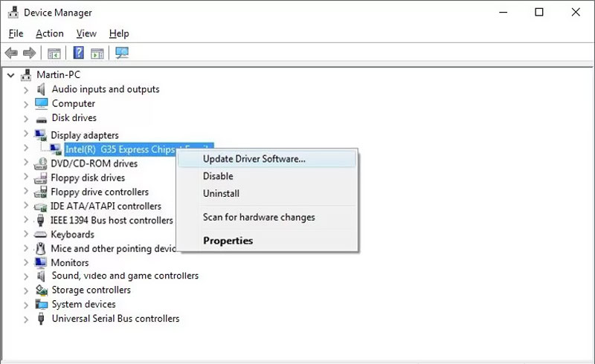This screenshot has width=595, height=364.
Task: Select the IEEE 1394 Bus host controllers label
Action: pyautogui.click(x=112, y=221)
